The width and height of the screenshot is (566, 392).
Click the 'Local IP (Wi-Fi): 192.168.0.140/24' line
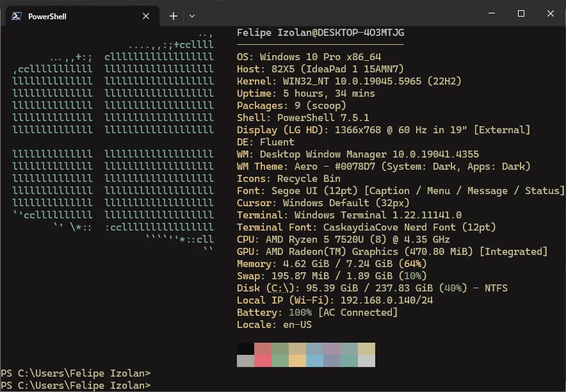(x=335, y=300)
